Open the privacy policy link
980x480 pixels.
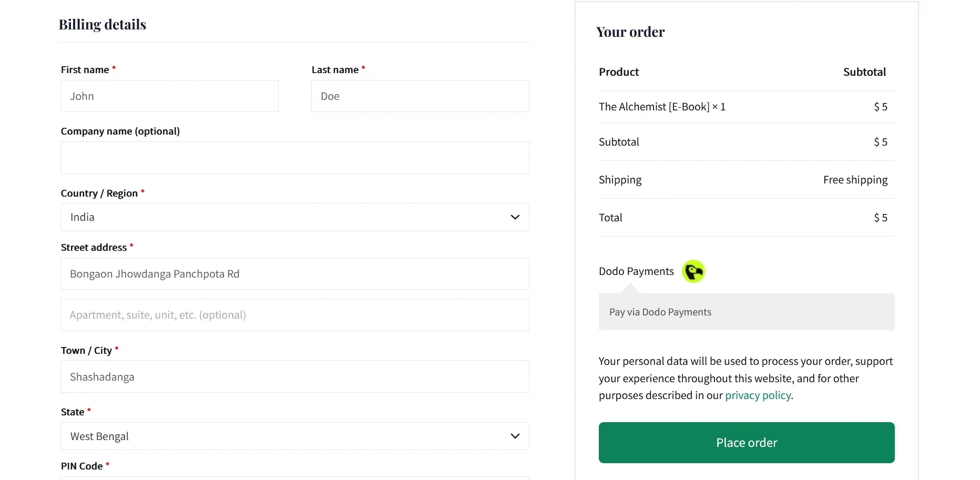(x=758, y=395)
